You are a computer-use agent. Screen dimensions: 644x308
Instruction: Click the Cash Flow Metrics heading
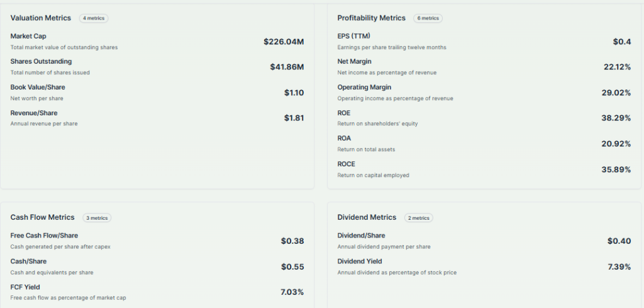coord(42,217)
